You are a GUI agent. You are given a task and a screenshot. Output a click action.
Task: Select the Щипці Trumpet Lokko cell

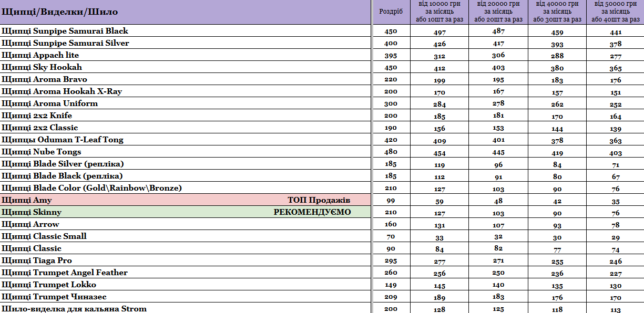(x=186, y=285)
